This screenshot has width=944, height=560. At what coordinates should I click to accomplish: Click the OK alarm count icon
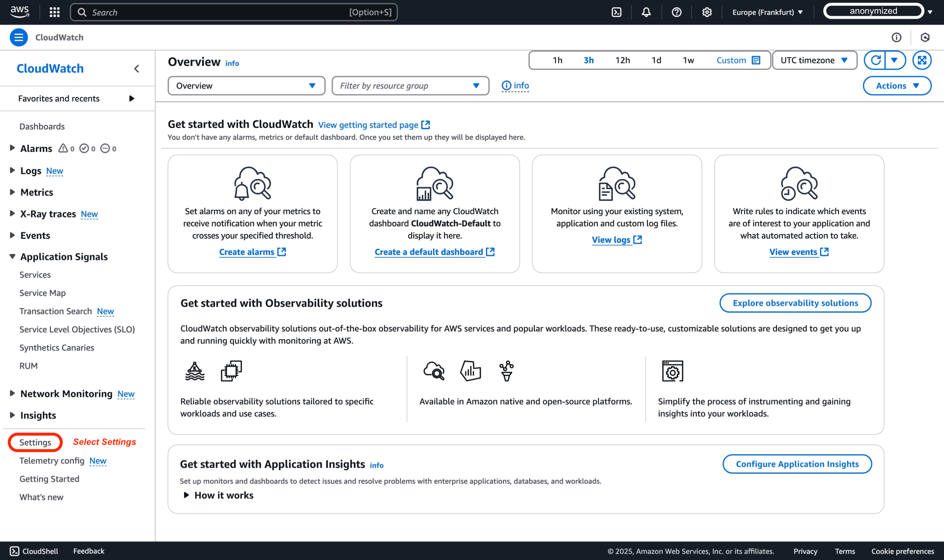coord(84,148)
